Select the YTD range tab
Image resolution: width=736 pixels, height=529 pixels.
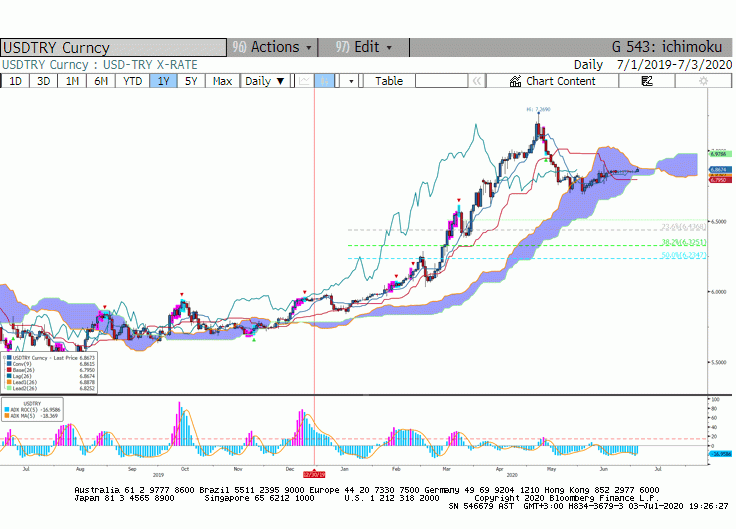[x=132, y=81]
